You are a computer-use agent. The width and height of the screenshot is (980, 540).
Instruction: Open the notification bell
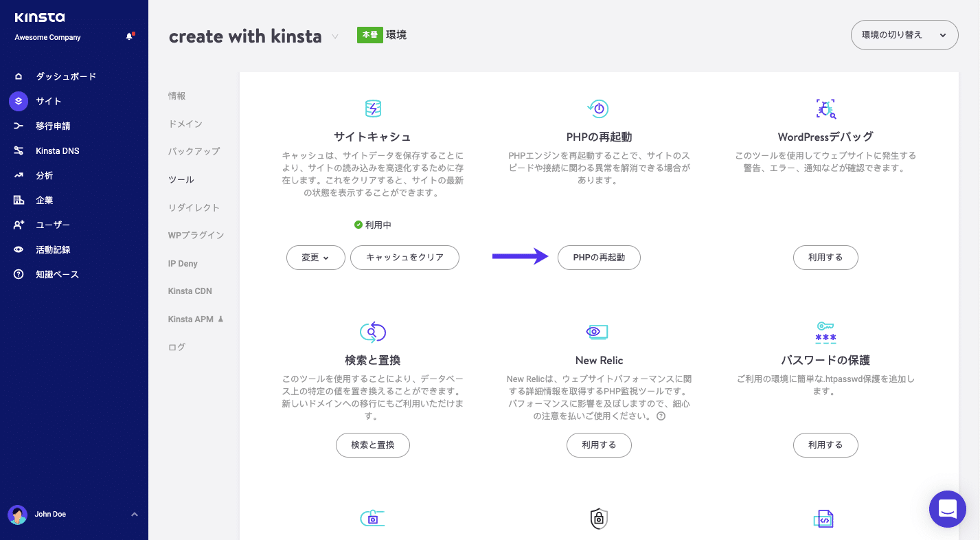click(129, 36)
